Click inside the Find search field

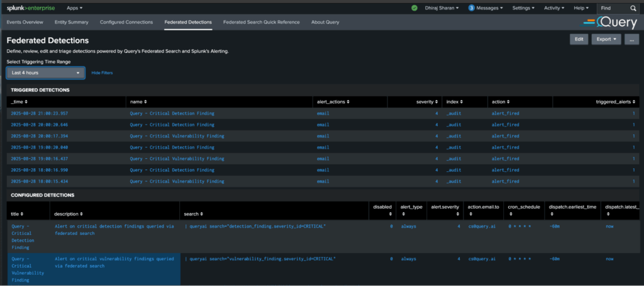(613, 8)
